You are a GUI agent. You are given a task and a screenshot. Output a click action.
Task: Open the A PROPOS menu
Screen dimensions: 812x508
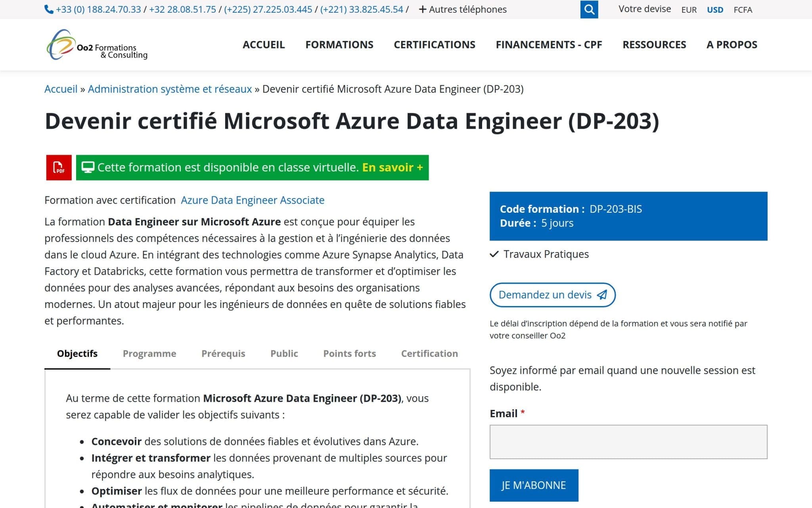tap(732, 44)
